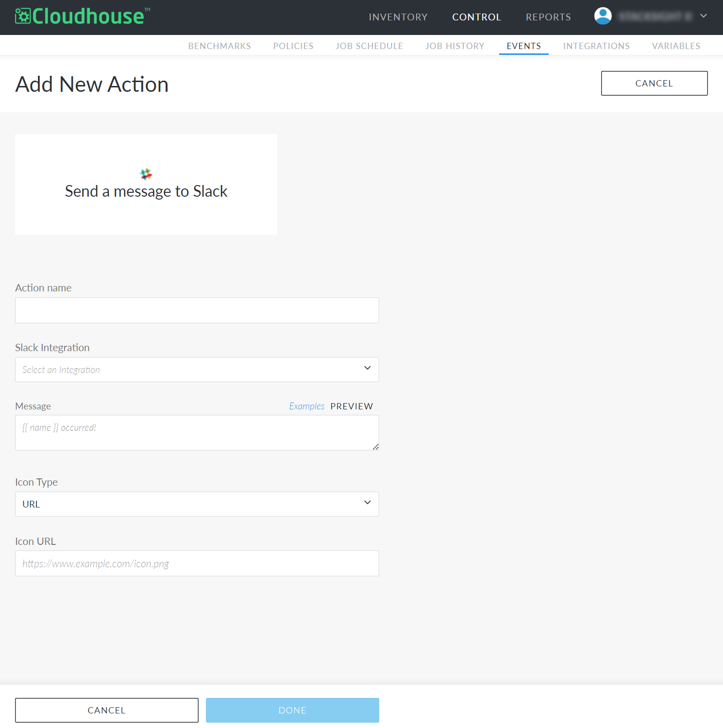
Task: Switch to the Job History tab
Action: coord(455,46)
